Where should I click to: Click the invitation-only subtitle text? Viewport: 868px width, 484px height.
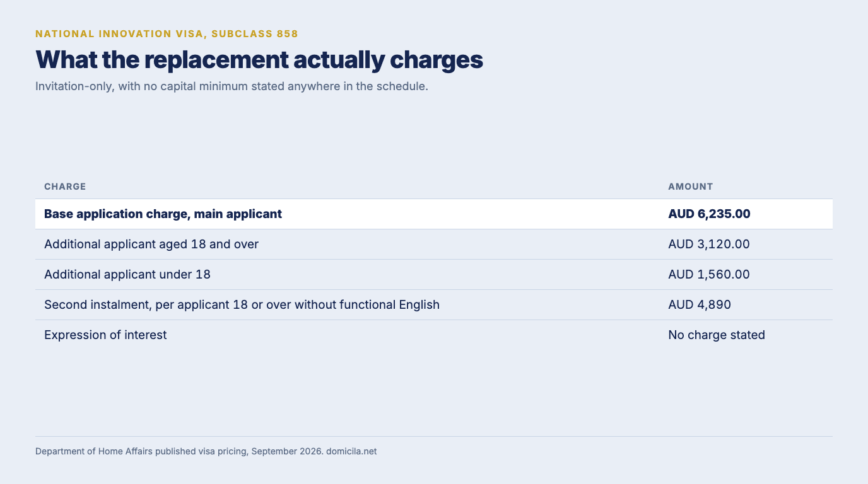(232, 86)
